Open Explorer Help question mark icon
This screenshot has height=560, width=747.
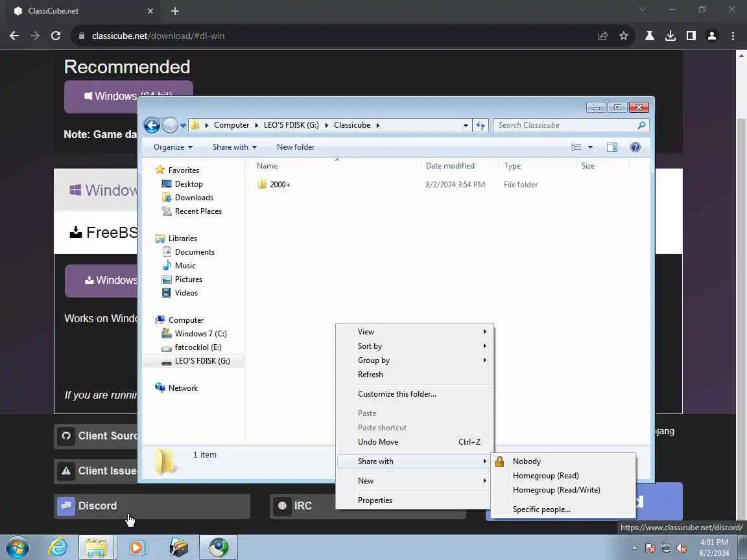click(x=635, y=147)
